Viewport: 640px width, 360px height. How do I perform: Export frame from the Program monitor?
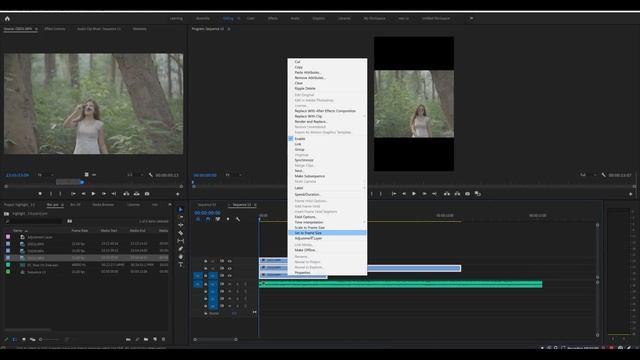pos(467,194)
